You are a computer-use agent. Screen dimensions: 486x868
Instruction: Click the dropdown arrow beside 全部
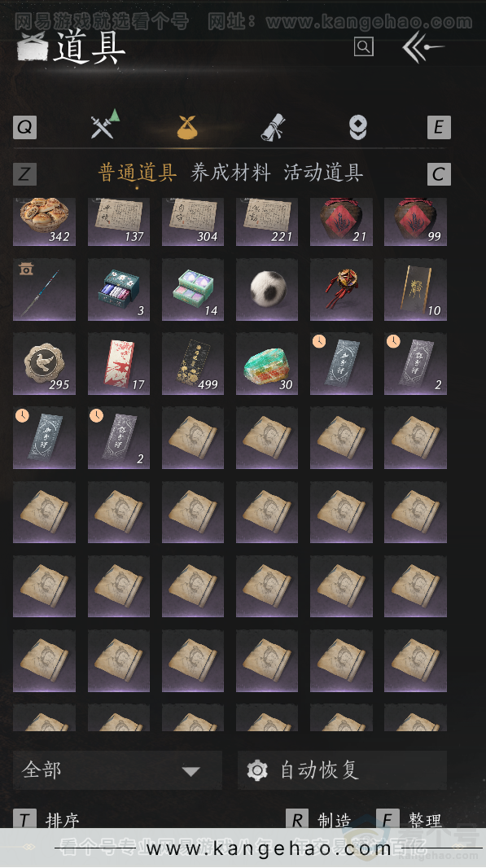(x=191, y=771)
